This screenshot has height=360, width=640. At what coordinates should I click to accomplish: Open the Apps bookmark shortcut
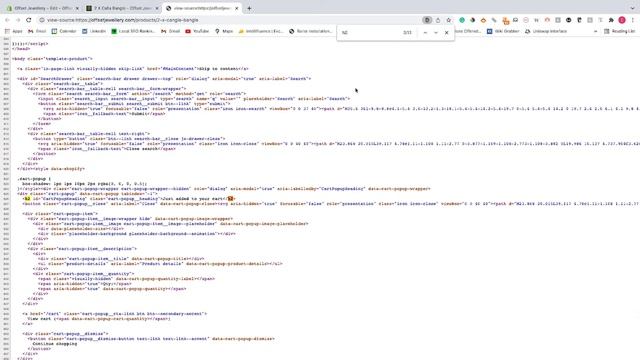pos(13,31)
